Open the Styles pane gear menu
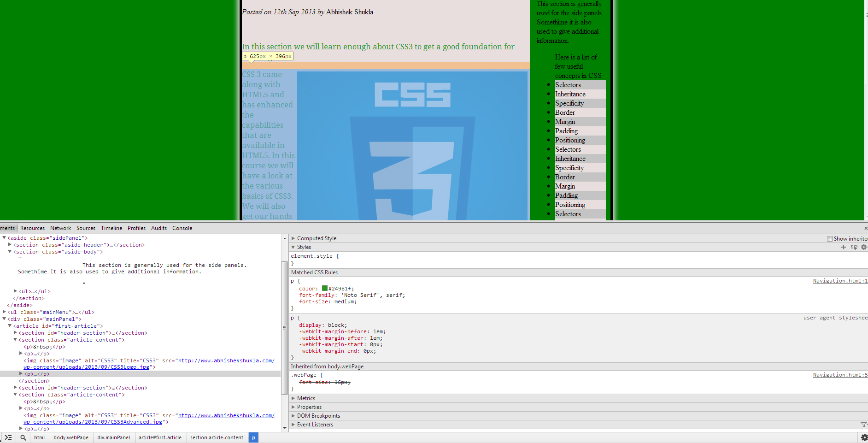868x443 pixels. coord(864,247)
